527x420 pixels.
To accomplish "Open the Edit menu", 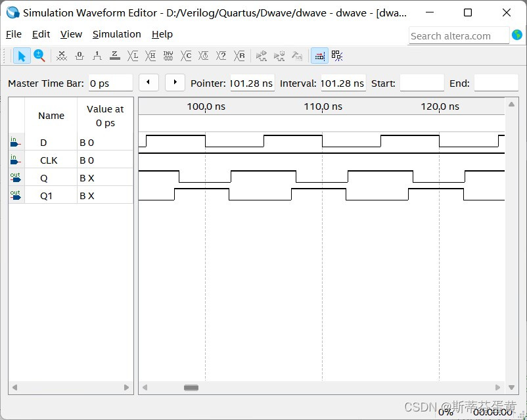I will tap(41, 34).
